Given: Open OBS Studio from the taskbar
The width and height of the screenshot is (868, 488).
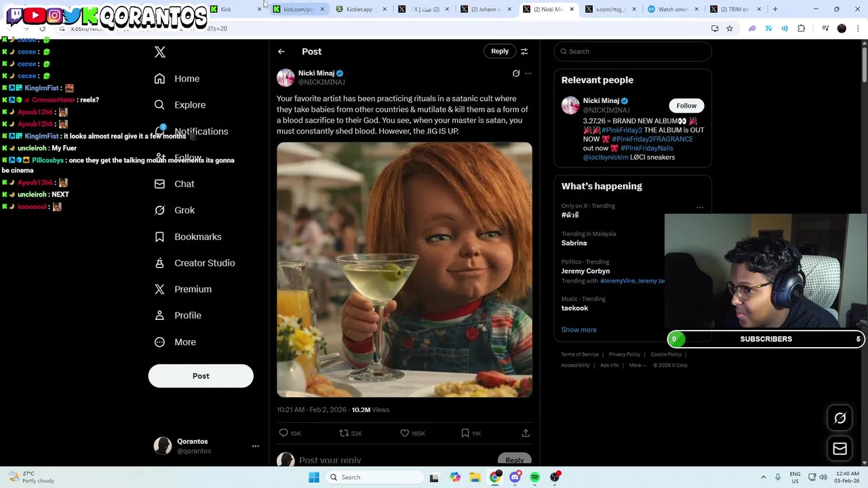Looking at the screenshot, I should pos(555,477).
